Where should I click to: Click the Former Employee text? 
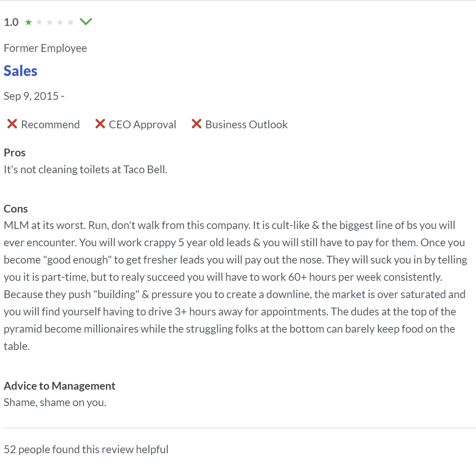(x=45, y=48)
